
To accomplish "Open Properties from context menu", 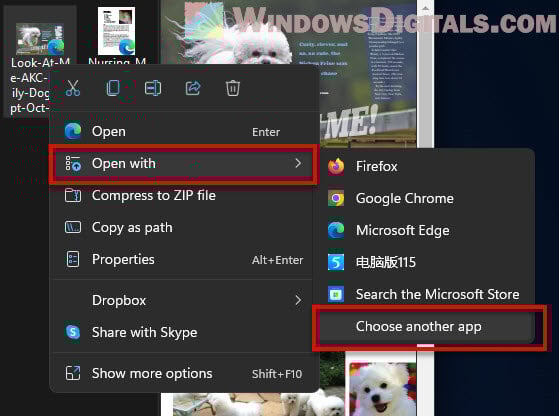I will [x=183, y=260].
